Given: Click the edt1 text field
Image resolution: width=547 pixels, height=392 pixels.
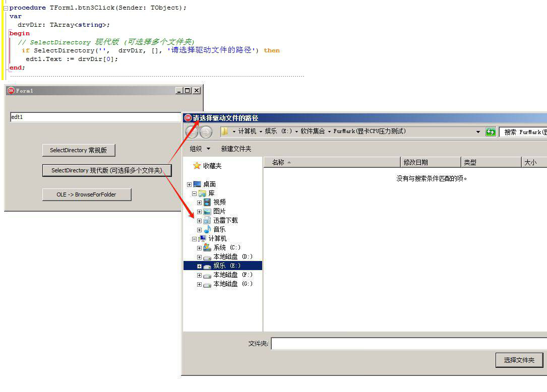Looking at the screenshot, I should [95, 117].
